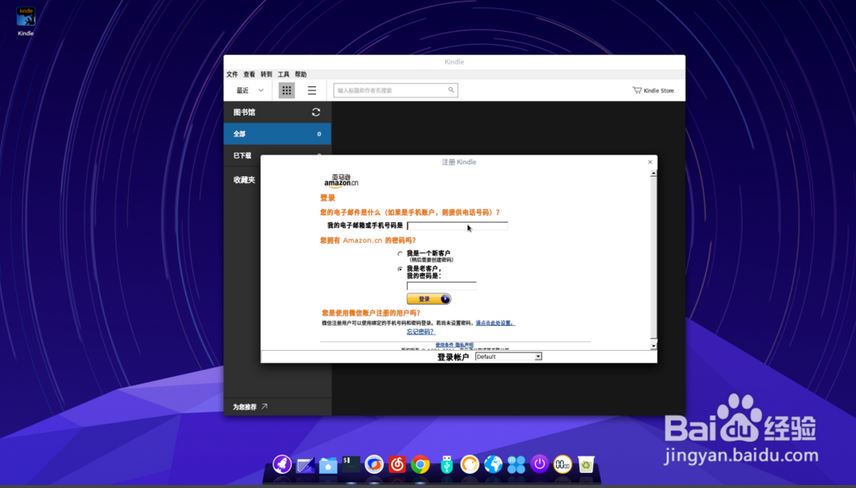Viewport: 856px width, 488px height.
Task: Select 全部 in the library sidebar
Action: coord(277,134)
